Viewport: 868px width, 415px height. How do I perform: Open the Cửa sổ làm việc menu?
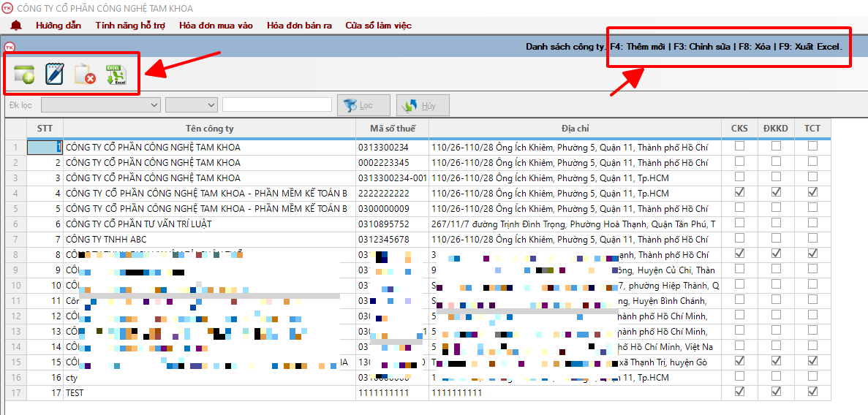378,26
